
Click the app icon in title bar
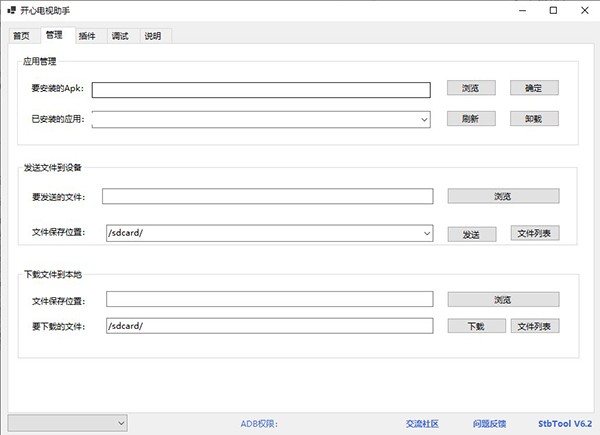tap(10, 11)
